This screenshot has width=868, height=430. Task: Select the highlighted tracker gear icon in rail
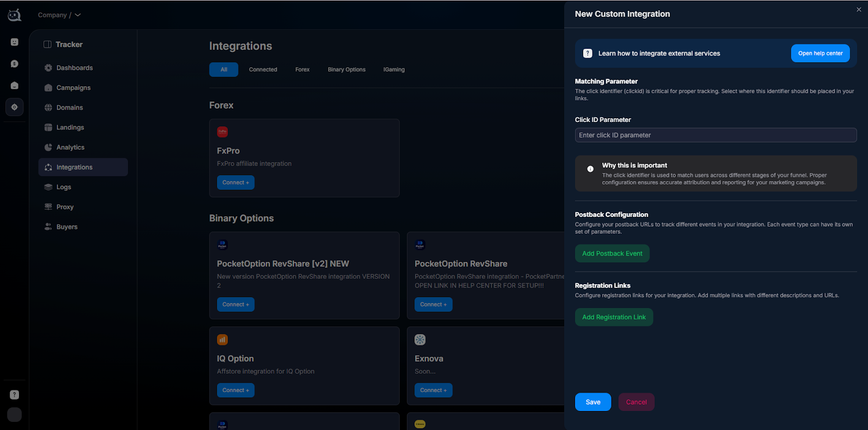point(15,107)
